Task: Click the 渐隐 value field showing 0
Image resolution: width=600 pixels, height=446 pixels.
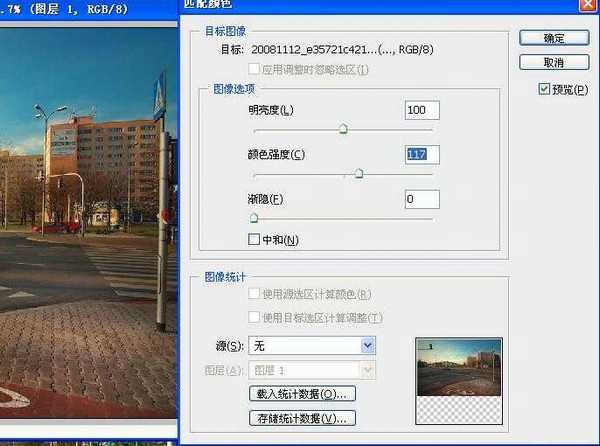Action: (x=422, y=199)
